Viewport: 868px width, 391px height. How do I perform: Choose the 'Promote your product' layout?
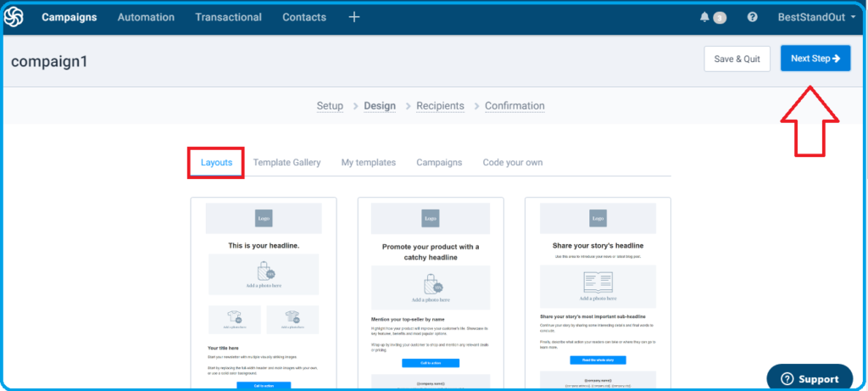[431, 293]
